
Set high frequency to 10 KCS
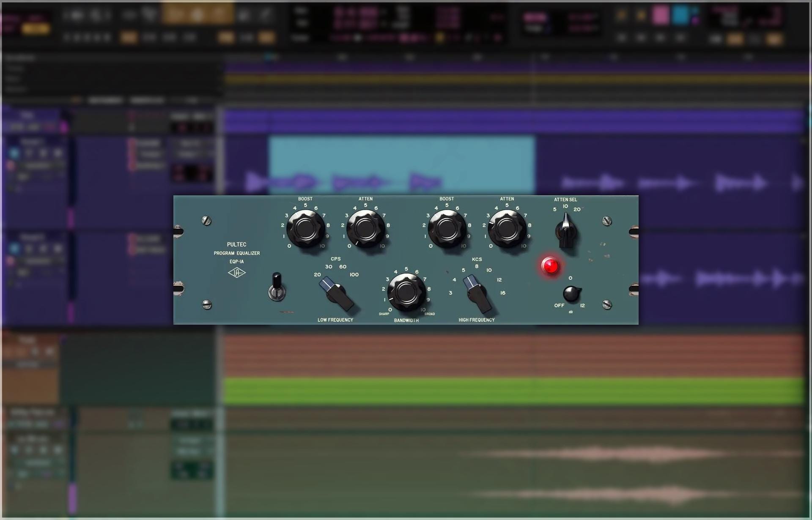tap(489, 270)
